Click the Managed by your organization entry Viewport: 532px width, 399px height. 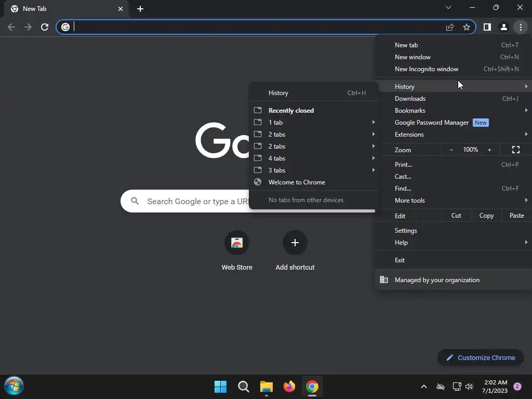coord(453,280)
